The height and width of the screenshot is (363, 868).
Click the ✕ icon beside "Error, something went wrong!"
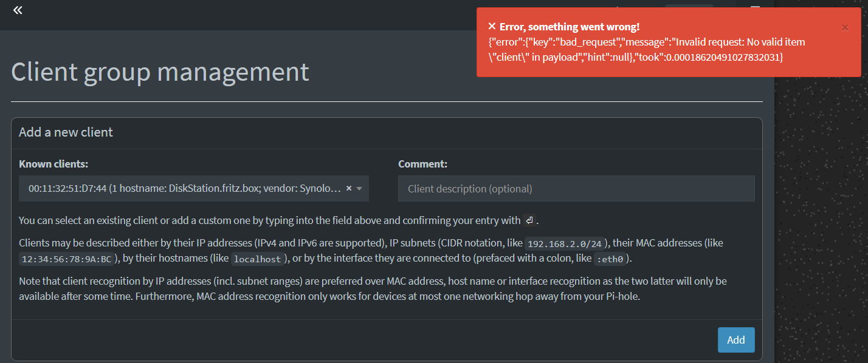[491, 26]
